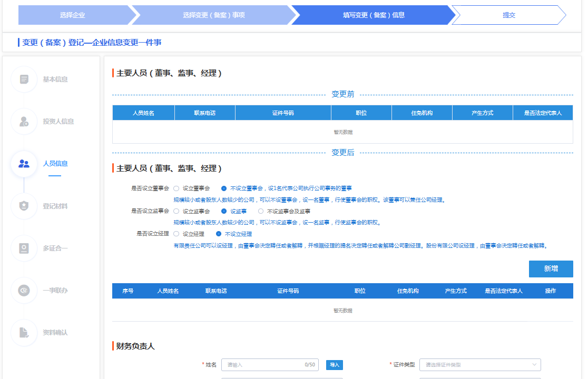Click the 导入 button beside the name field
This screenshot has width=588, height=379.
334,365
